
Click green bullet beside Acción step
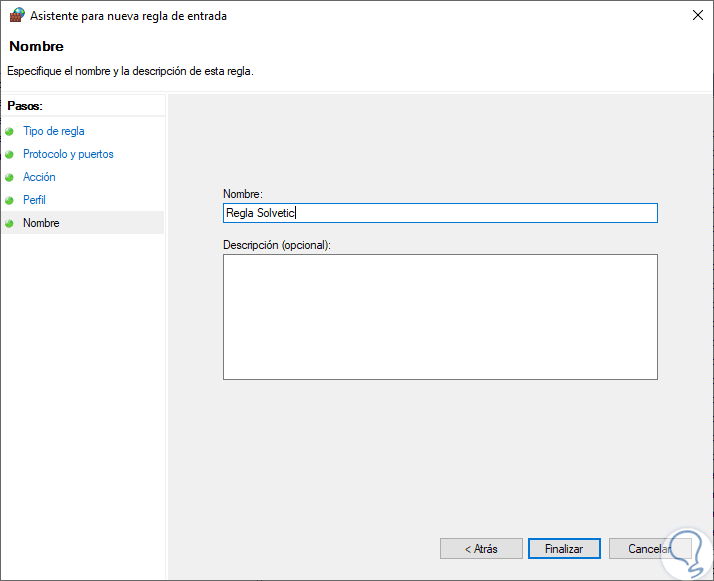[11, 177]
